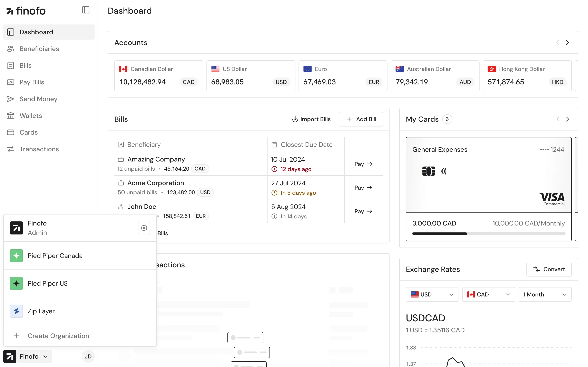Click the plus icon to create organization
Image resolution: width=588 pixels, height=367 pixels.
16,336
